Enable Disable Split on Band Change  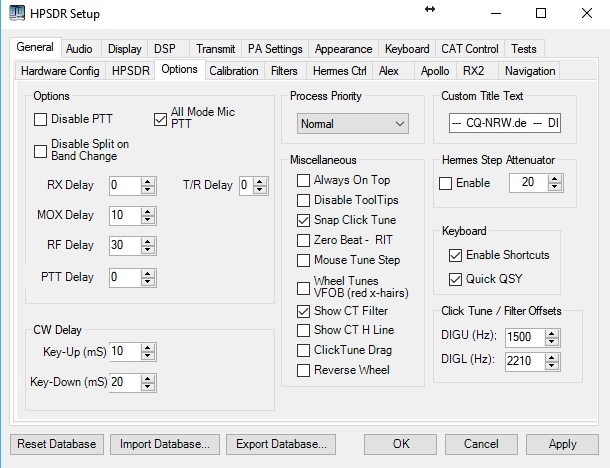click(40, 151)
